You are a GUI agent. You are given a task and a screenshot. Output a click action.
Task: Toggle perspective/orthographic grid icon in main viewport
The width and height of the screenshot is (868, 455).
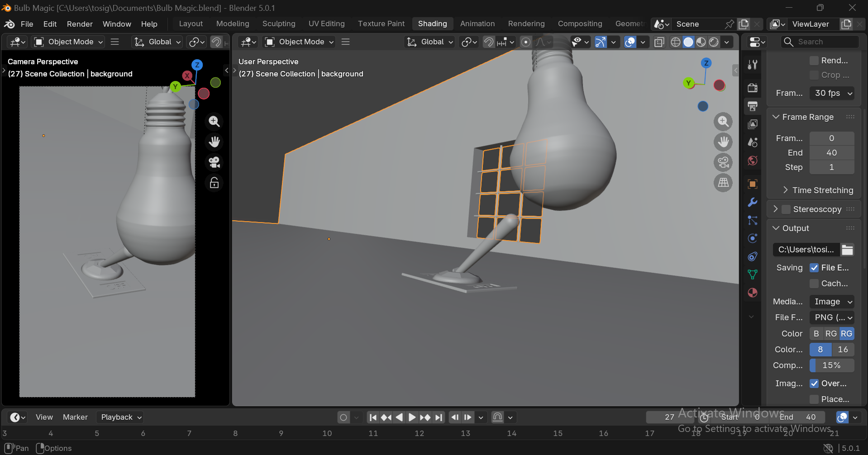[x=723, y=183]
